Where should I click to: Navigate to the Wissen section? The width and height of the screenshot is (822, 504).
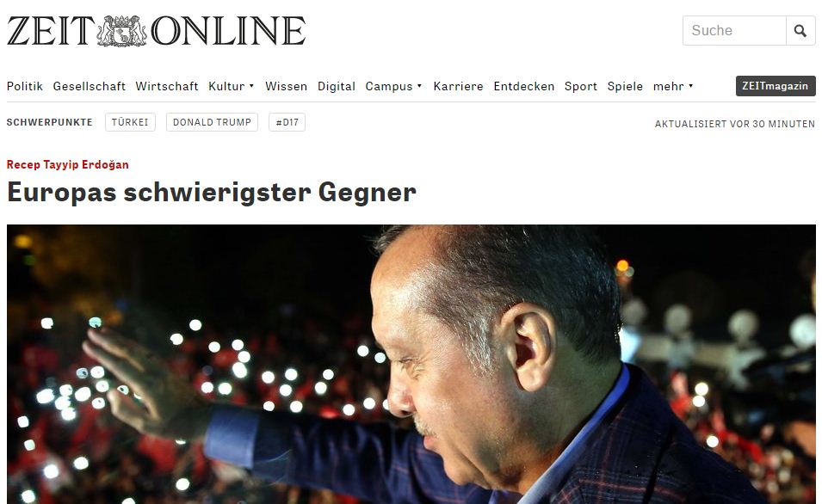tap(287, 86)
